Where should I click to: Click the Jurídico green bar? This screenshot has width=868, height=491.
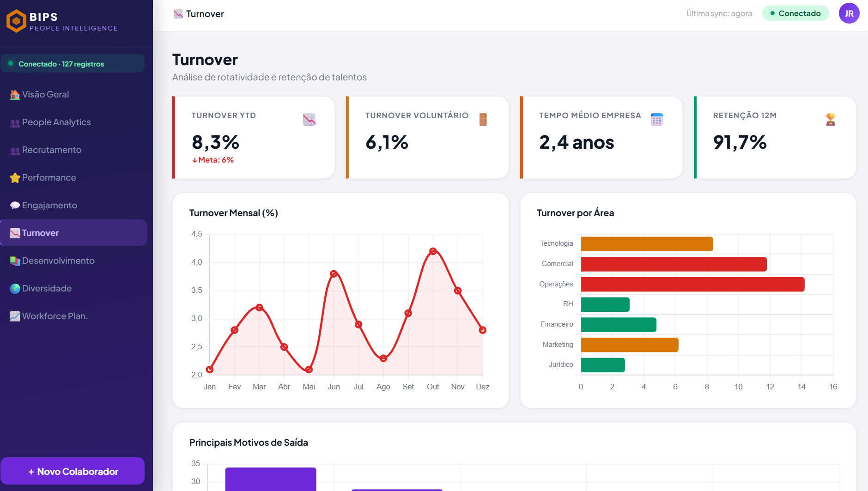coord(603,365)
